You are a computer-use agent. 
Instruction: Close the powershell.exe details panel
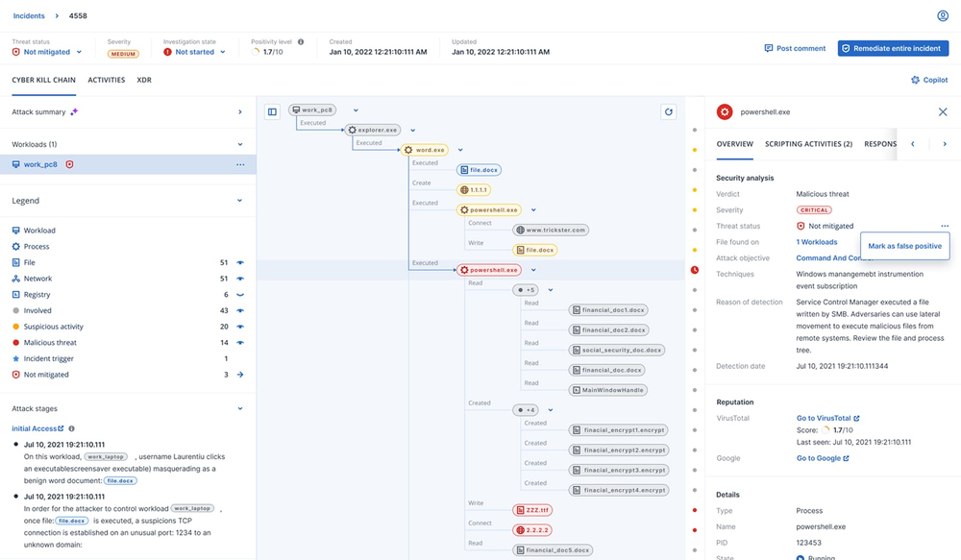click(x=943, y=111)
